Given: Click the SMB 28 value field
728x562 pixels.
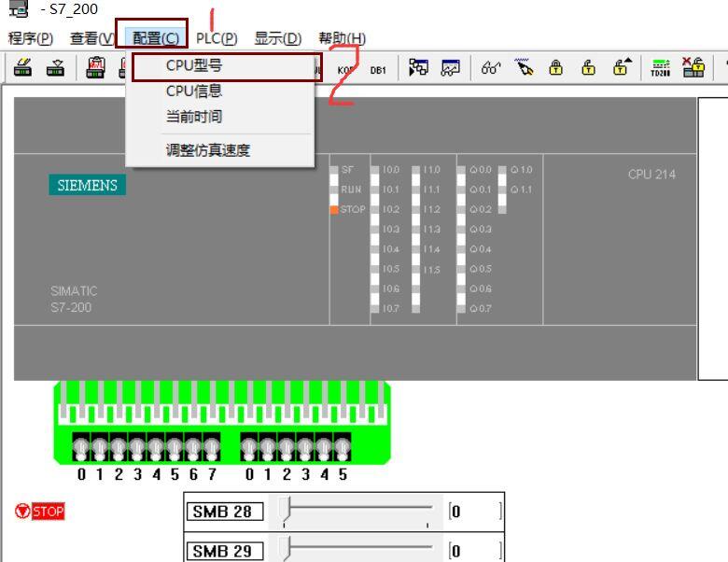Looking at the screenshot, I should [x=475, y=512].
